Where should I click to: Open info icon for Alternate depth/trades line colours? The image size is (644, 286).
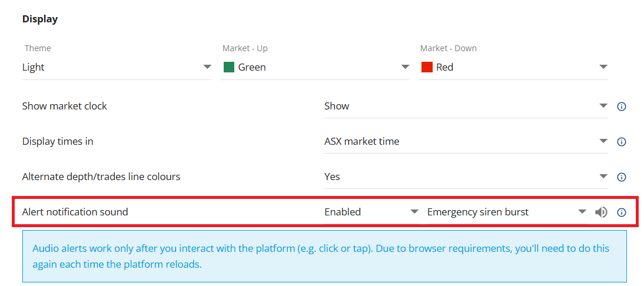pyautogui.click(x=621, y=177)
